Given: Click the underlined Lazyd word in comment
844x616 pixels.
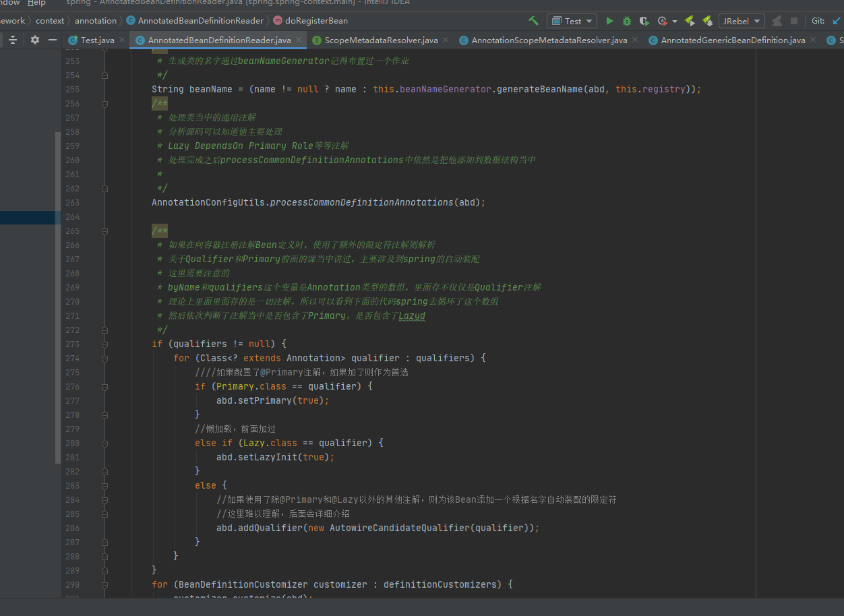Looking at the screenshot, I should point(412,316).
